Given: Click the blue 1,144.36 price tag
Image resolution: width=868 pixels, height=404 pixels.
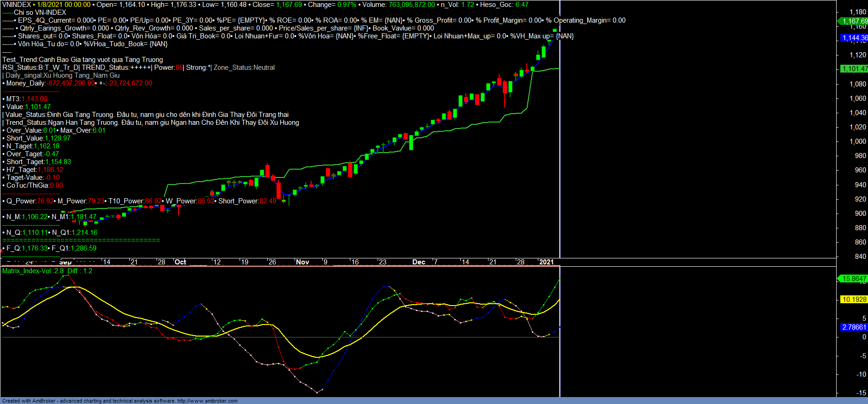Looking at the screenshot, I should tap(854, 38).
